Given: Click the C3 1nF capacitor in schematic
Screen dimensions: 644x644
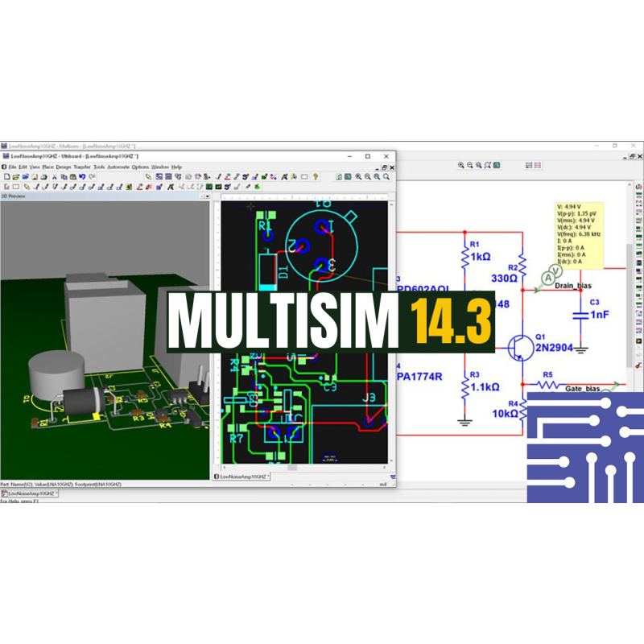Looking at the screenshot, I should coord(579,315).
